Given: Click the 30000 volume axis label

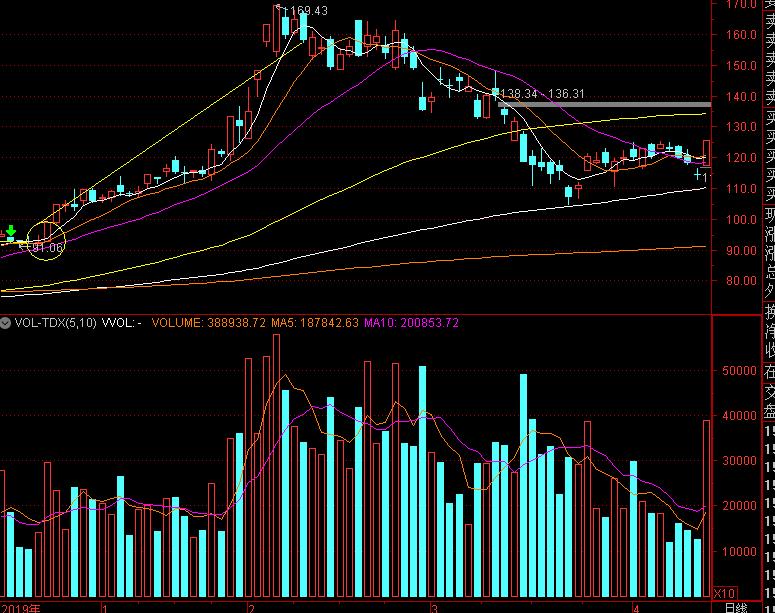Looking at the screenshot, I should point(739,461).
